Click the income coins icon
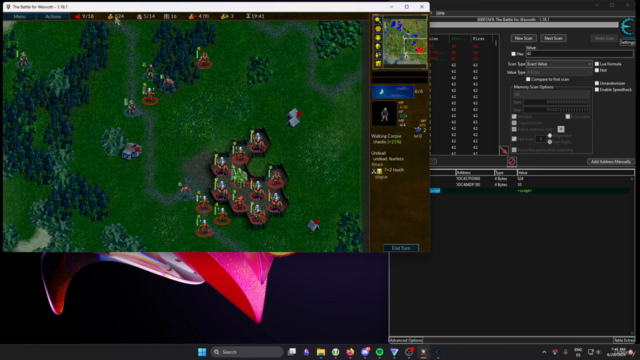Image resolution: width=640 pixels, height=360 pixels. click(224, 16)
